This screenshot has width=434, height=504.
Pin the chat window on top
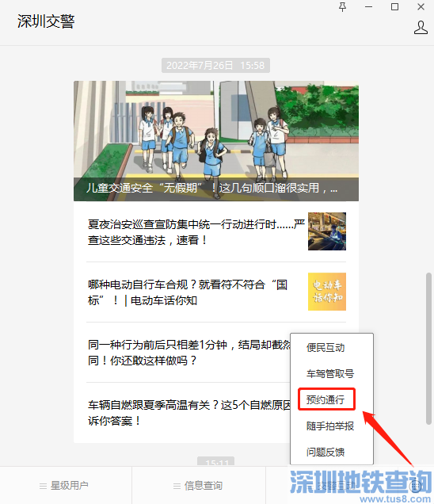pos(342,7)
